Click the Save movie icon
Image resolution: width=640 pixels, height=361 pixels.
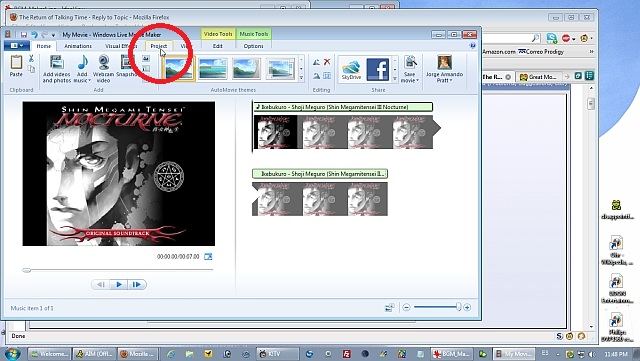(410, 62)
